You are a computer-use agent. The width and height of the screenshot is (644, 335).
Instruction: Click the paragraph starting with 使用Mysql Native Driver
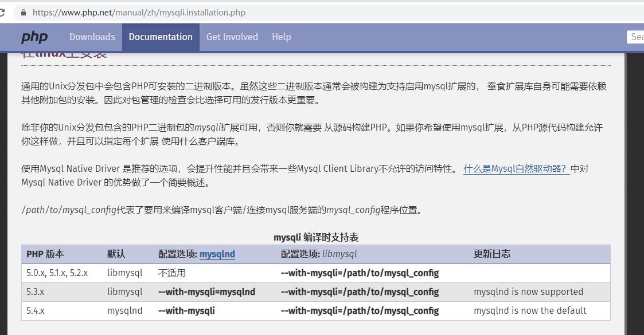click(305, 175)
